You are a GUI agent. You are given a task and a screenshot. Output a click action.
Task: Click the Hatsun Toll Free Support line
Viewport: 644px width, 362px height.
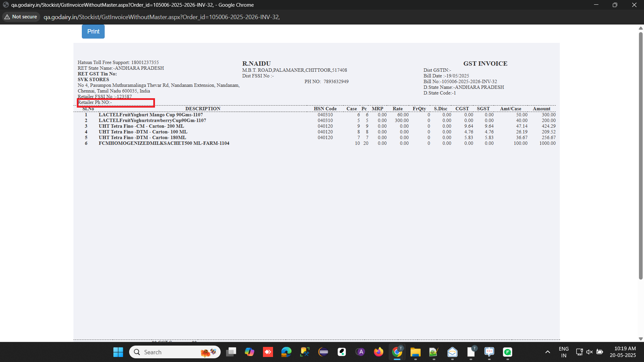point(118,62)
